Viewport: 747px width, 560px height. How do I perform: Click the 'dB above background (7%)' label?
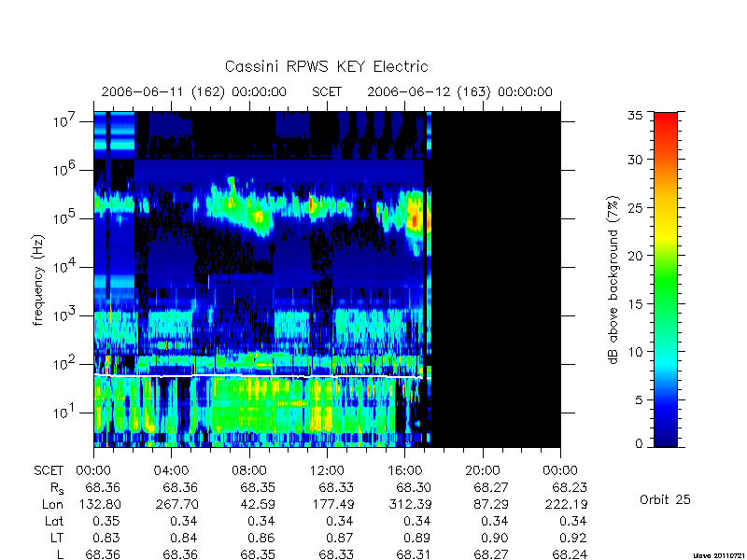pos(613,280)
